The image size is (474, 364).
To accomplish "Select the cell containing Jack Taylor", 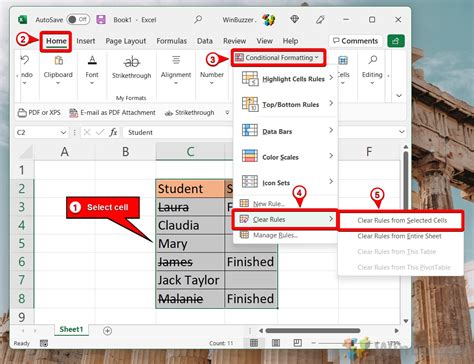I will click(x=190, y=280).
